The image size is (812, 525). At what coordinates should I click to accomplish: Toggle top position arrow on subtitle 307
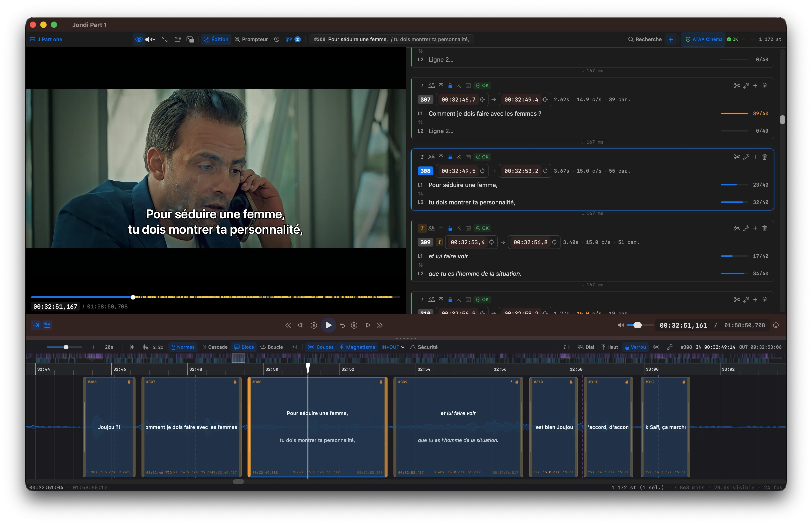click(441, 86)
